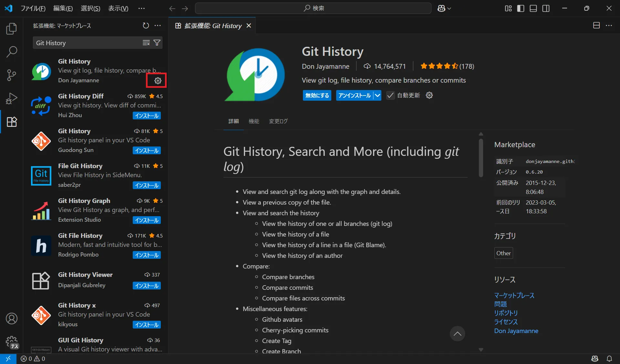This screenshot has height=364, width=620.
Task: Select the Extensions view icon
Action: coord(12,122)
